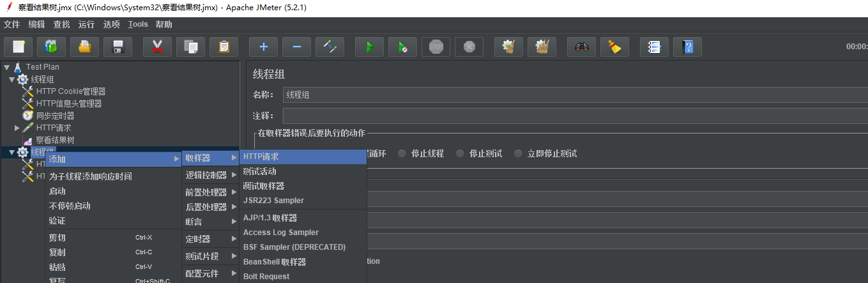Click the Toggle enable/disable toolbar icon

tap(330, 47)
